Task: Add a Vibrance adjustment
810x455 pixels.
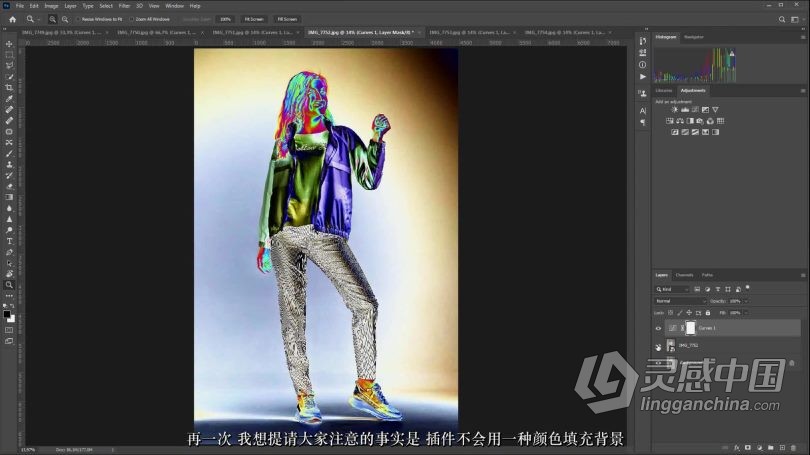Action: 715,109
